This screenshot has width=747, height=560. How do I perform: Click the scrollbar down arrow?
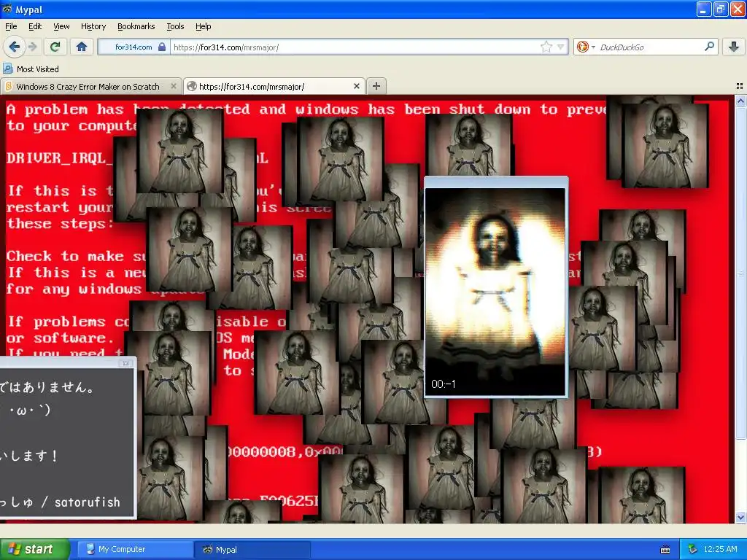pos(740,518)
